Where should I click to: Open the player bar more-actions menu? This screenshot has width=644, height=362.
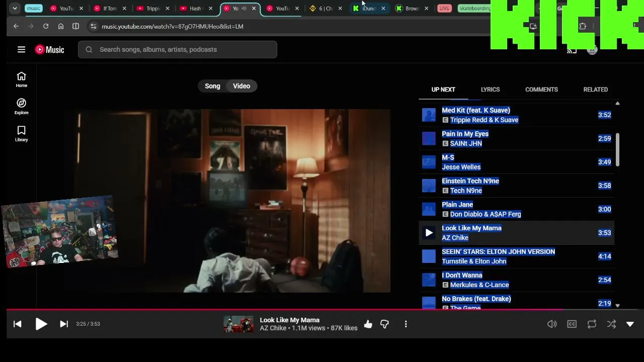406,324
